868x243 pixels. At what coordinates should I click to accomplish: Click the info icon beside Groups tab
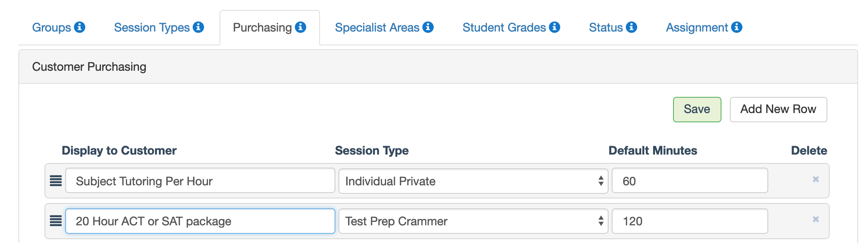click(79, 27)
